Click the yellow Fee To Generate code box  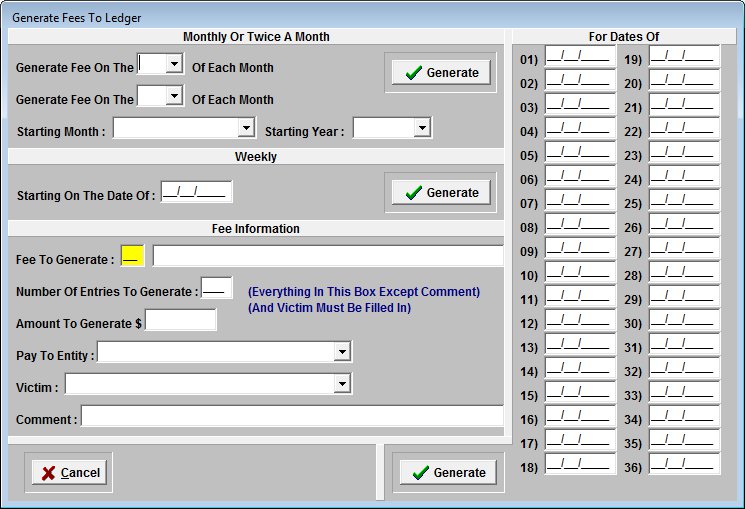pos(132,257)
